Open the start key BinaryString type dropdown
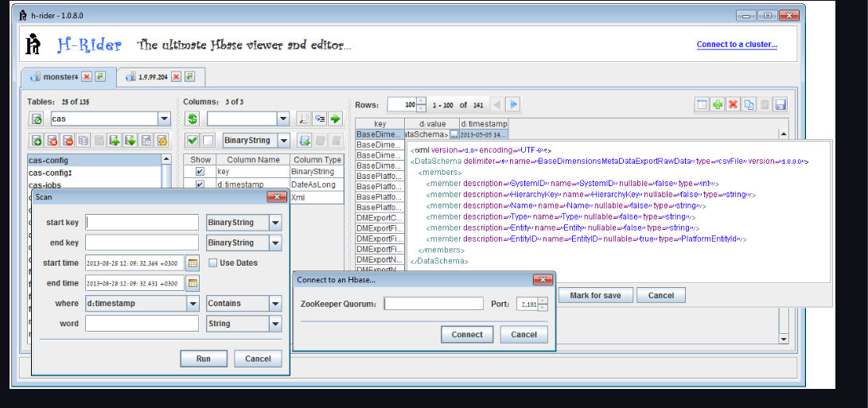868x408 pixels. (274, 223)
